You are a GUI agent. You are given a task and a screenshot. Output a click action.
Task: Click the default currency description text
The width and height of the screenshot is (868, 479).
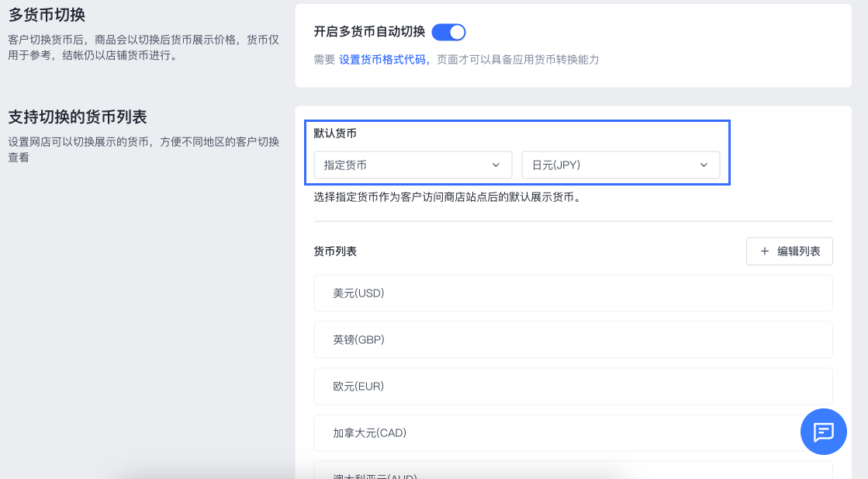pos(447,197)
